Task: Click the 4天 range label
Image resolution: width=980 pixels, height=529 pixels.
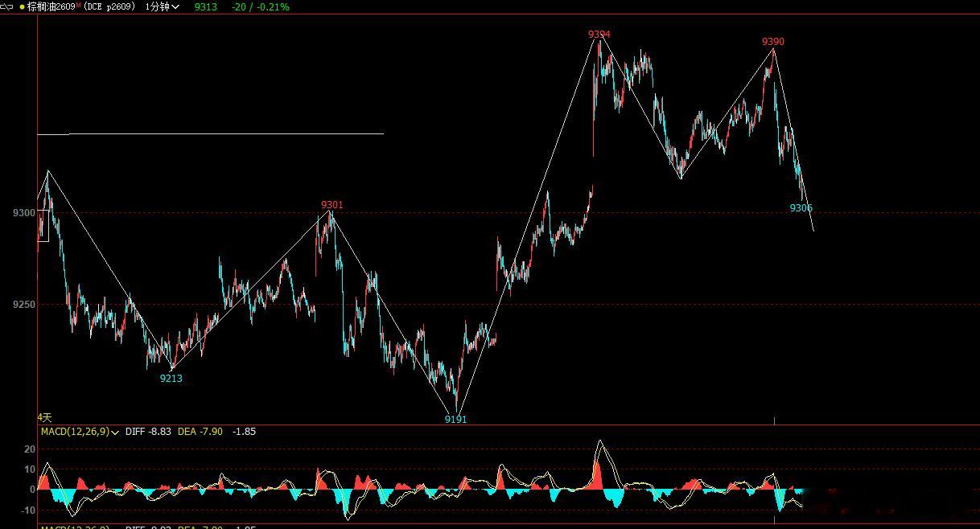Action: coord(44,417)
